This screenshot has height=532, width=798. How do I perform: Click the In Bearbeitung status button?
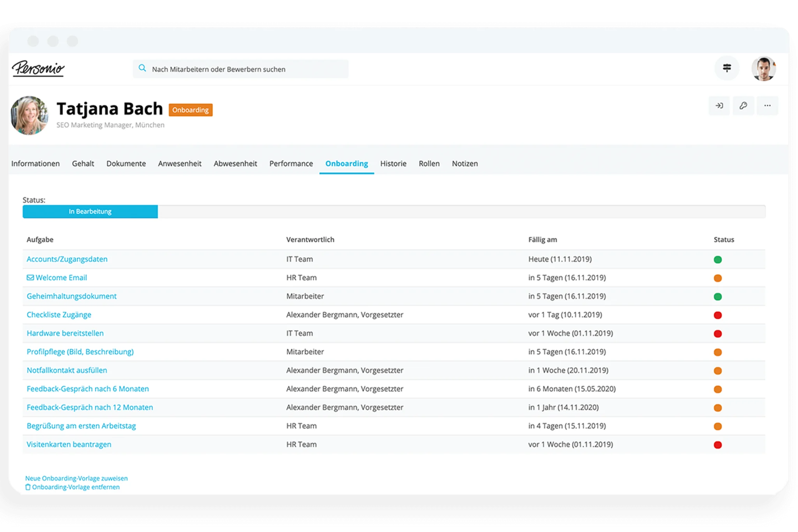tap(90, 211)
